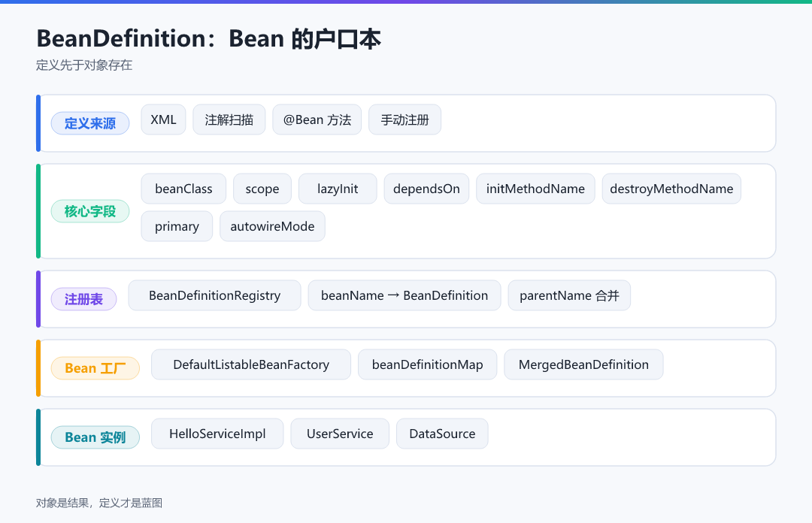This screenshot has width=812, height=523.
Task: Click the destroyMethodName chip
Action: [671, 189]
